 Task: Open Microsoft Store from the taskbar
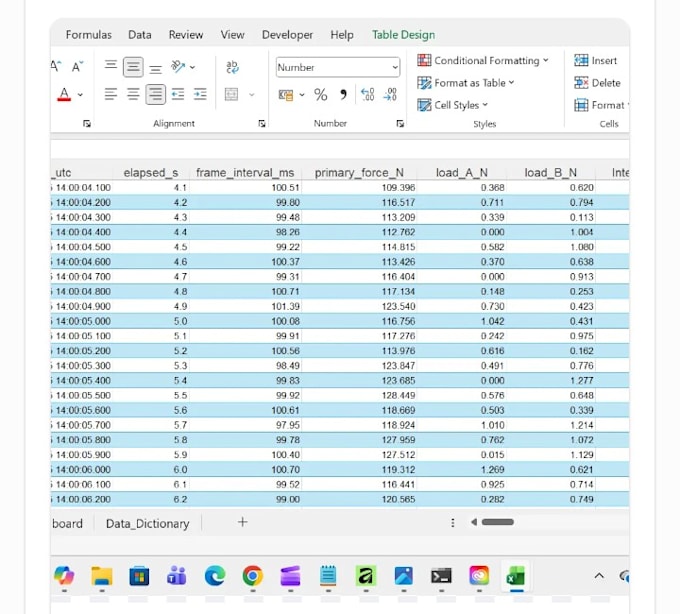[139, 576]
